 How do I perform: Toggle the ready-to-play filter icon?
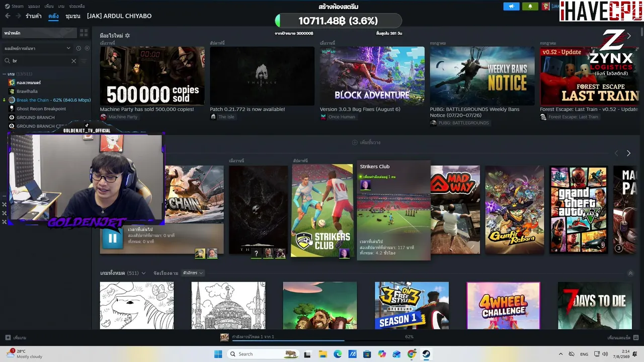pos(87,48)
